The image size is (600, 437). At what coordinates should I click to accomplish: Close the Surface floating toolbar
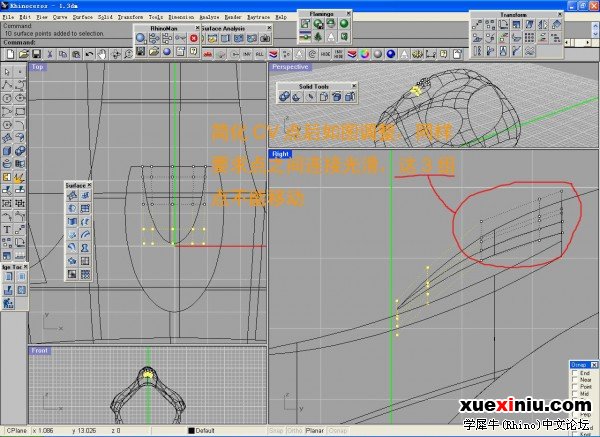[89, 185]
